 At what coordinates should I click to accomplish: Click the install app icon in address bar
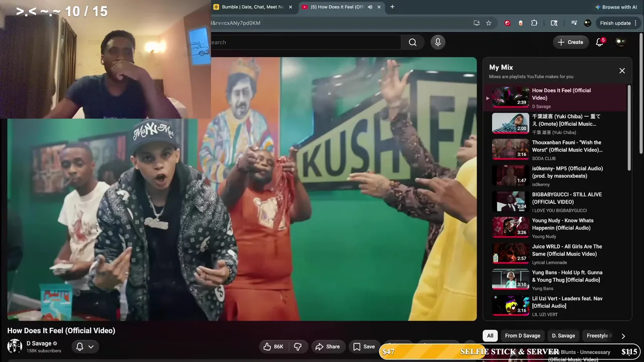pyautogui.click(x=476, y=23)
